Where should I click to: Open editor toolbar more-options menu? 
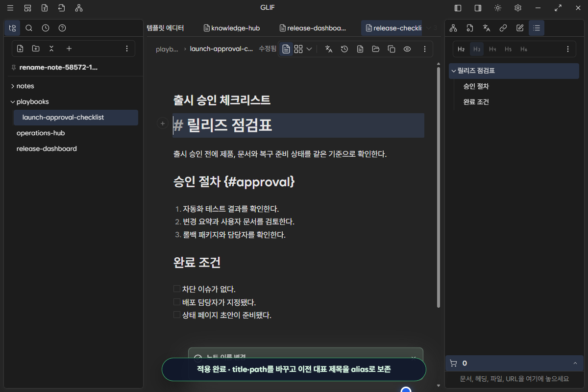[425, 49]
